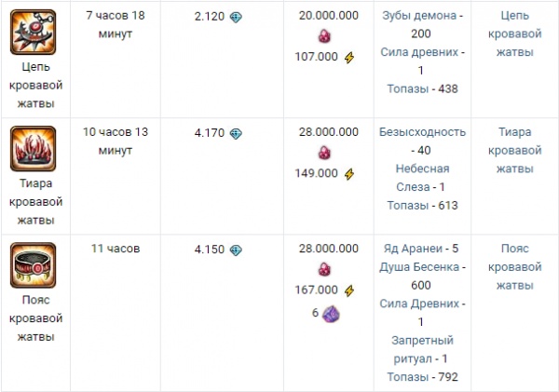Click the lightning icon beside 149.000
The height and width of the screenshot is (392, 559).
(349, 174)
